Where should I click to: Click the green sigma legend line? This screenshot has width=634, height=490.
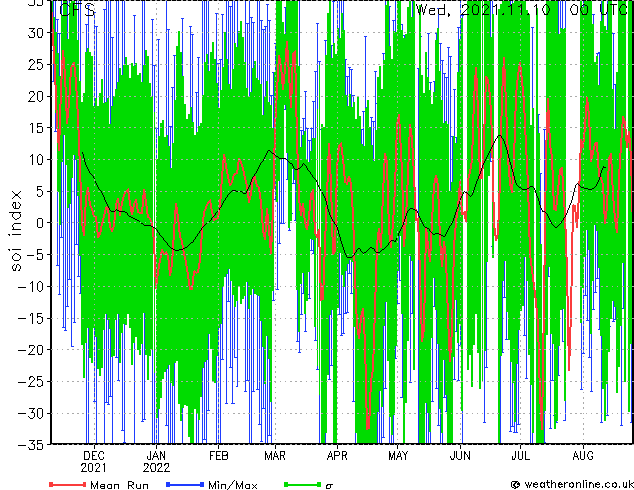pos(303,484)
